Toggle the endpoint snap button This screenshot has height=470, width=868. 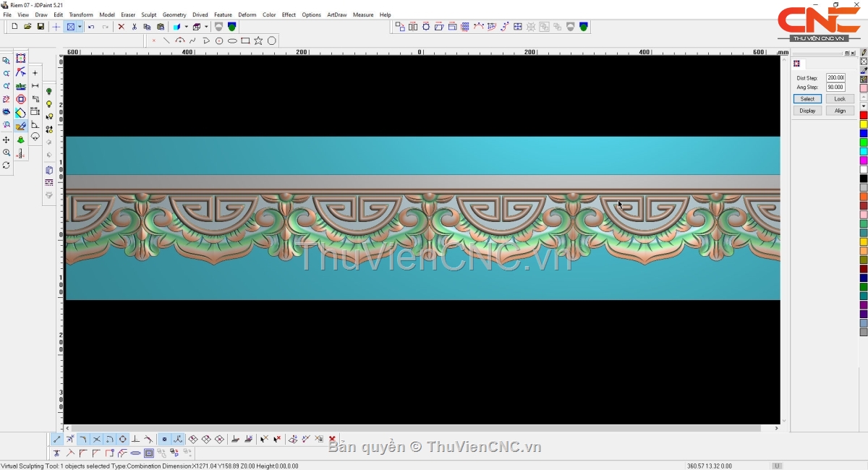point(57,439)
